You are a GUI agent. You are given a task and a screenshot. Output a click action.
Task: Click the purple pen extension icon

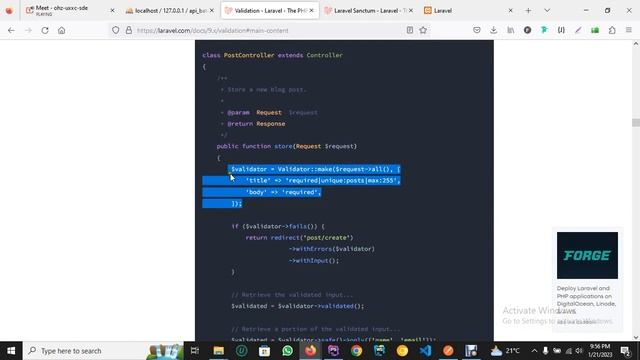pos(578,30)
